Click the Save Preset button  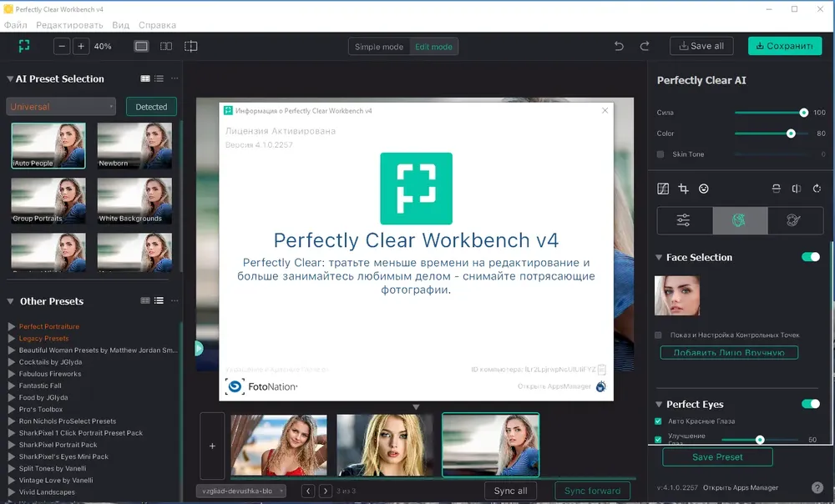click(717, 457)
